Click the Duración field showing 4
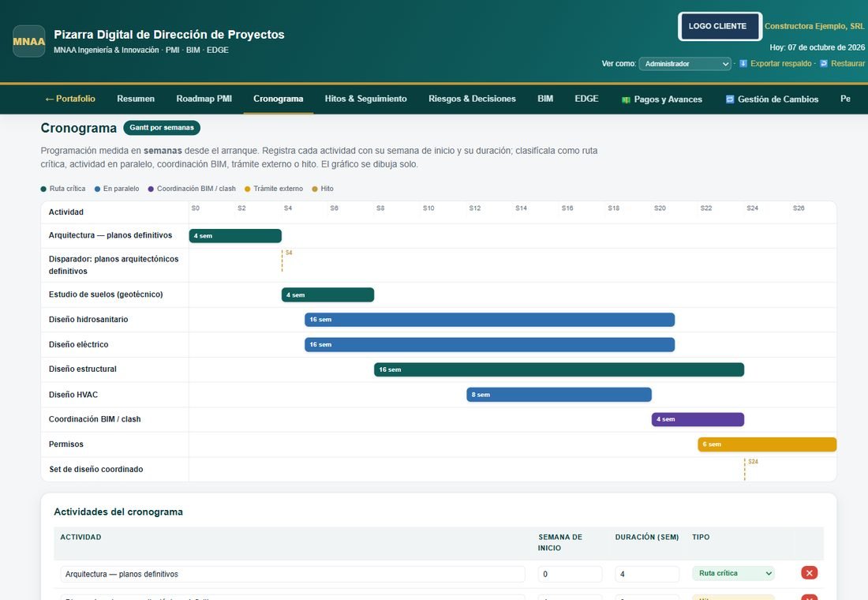Viewport: 868px width, 600px height. tap(646, 574)
